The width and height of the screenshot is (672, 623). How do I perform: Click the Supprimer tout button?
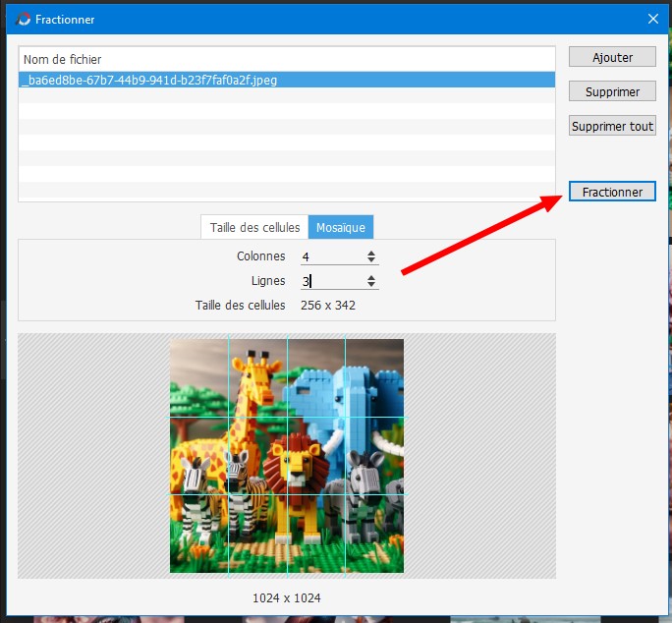612,126
